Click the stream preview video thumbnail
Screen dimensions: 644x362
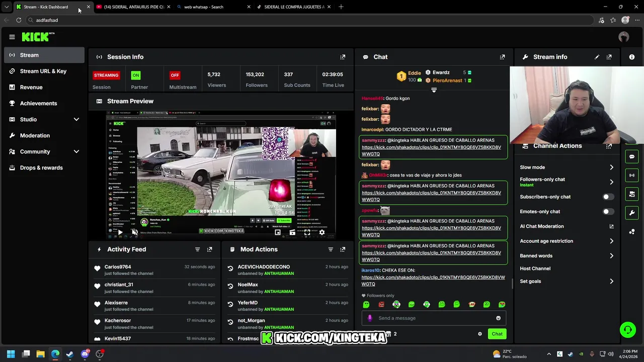click(x=221, y=175)
